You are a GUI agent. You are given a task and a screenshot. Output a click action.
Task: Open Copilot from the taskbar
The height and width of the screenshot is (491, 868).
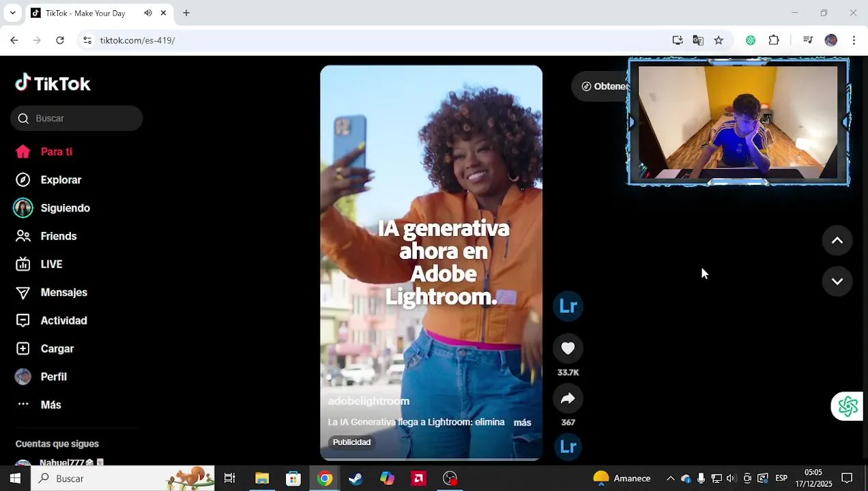click(387, 479)
